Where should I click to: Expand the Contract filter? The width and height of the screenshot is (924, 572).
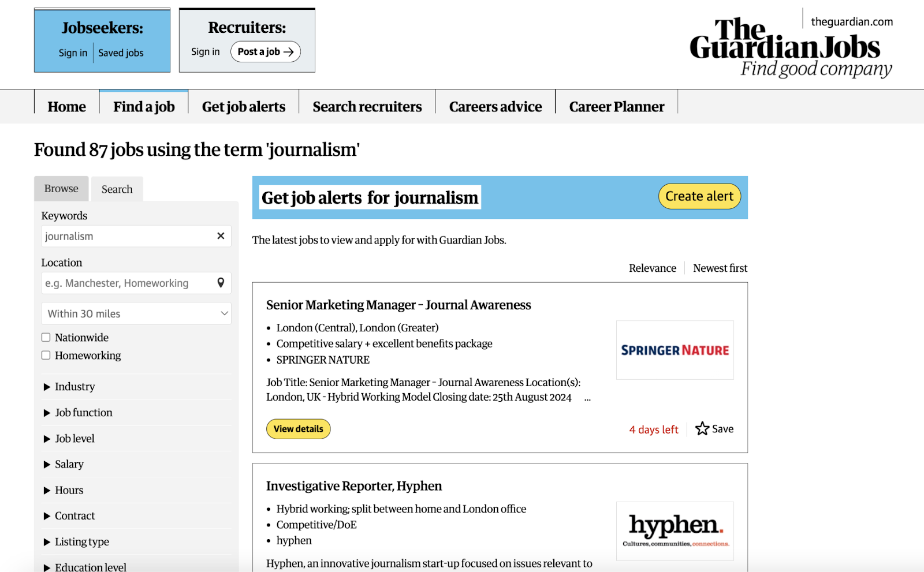(136, 516)
